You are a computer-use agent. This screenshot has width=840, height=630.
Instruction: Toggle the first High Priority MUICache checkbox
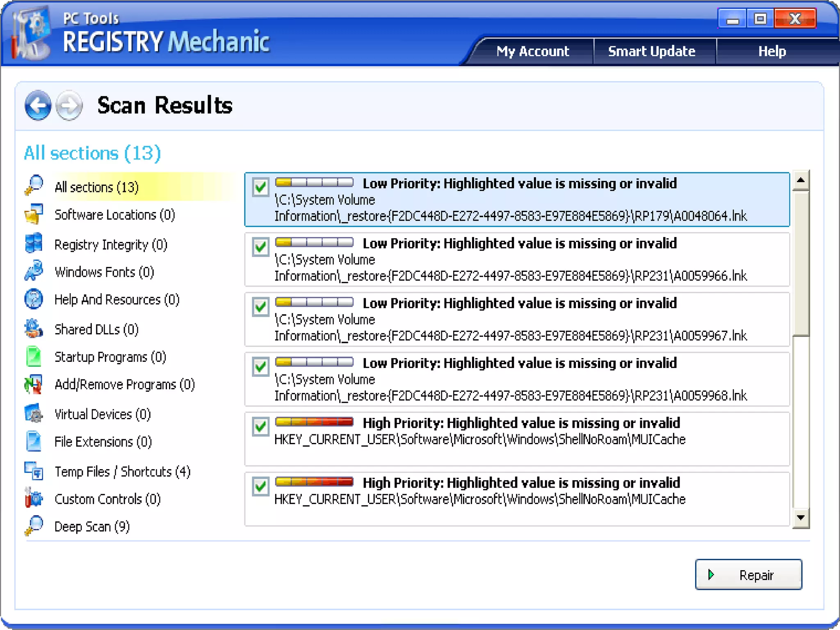[260, 427]
